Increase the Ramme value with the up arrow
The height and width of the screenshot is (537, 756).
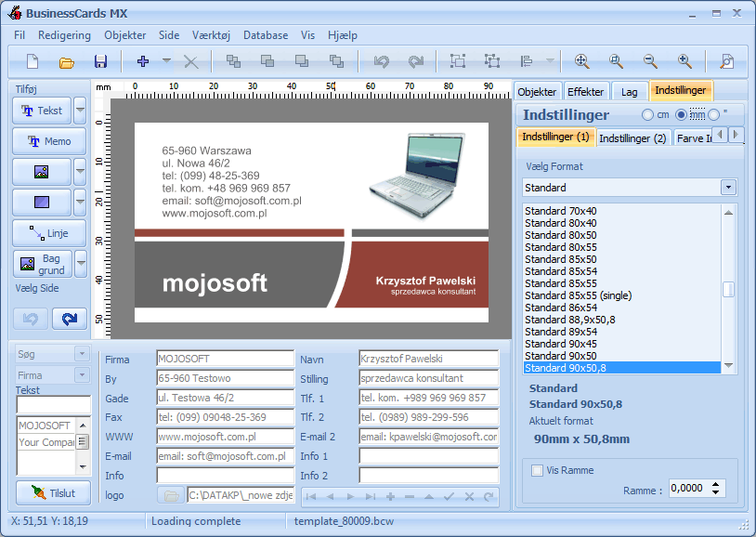(x=715, y=484)
